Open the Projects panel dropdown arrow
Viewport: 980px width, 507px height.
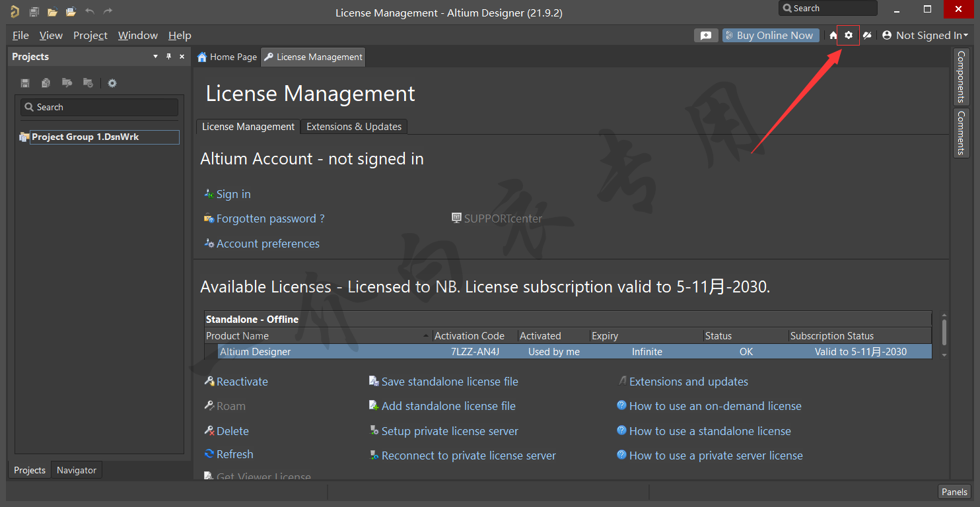(155, 57)
